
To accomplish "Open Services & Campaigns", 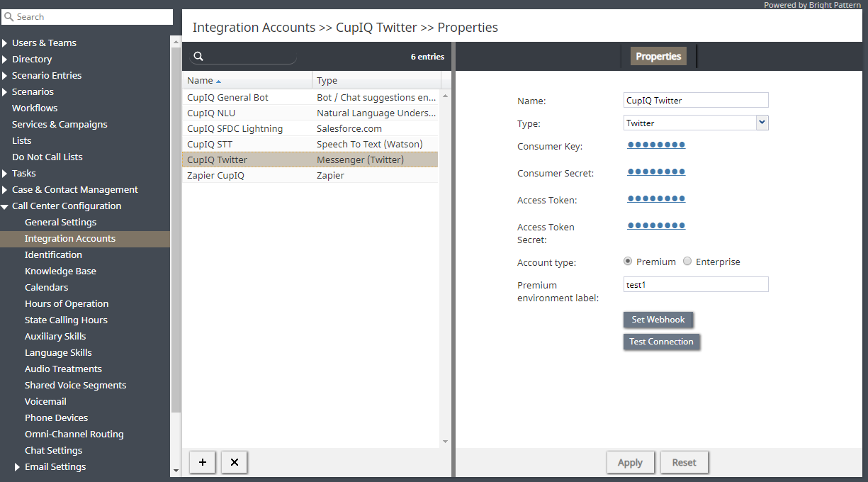I will click(x=60, y=124).
